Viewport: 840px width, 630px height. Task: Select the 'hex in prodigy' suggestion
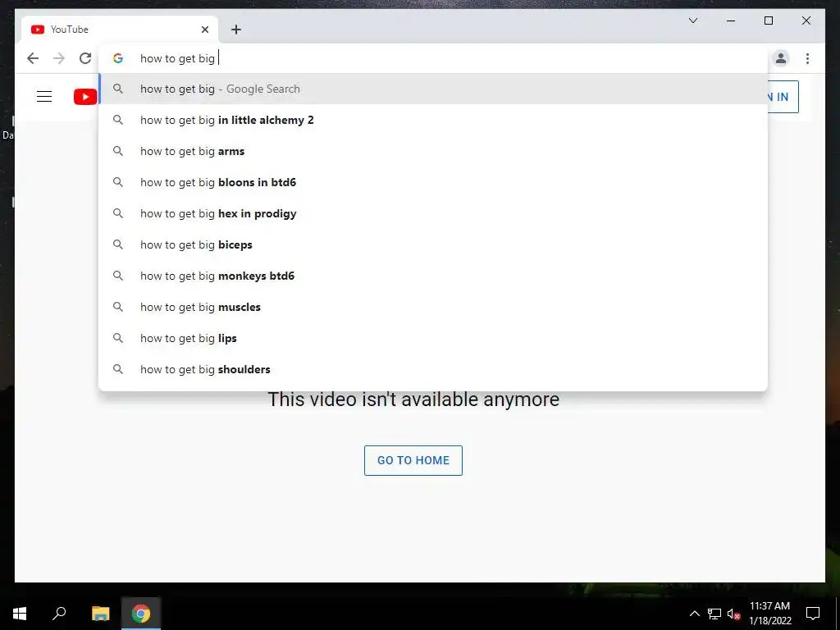(x=433, y=213)
